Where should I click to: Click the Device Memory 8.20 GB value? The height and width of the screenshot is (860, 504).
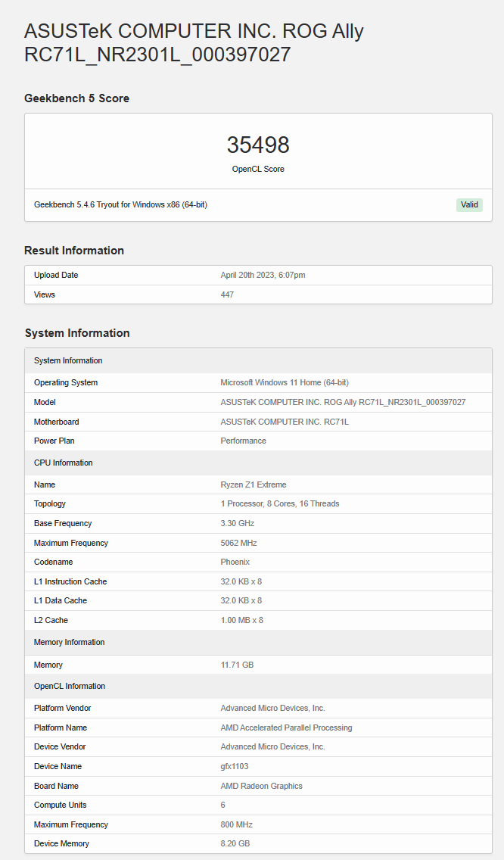[235, 843]
